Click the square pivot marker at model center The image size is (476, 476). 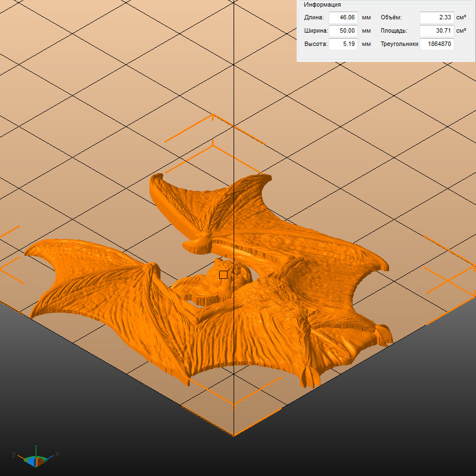pyautogui.click(x=223, y=275)
